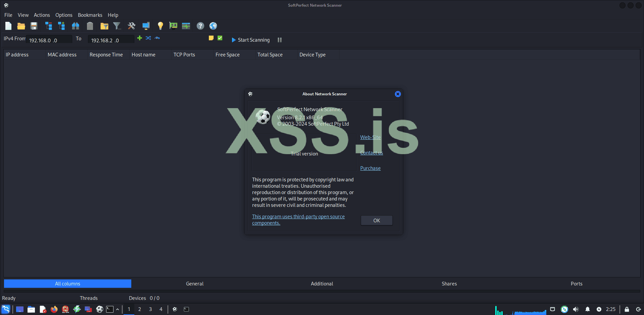The width and height of the screenshot is (644, 315).
Task: Switch to the Ports tab
Action: (x=577, y=284)
